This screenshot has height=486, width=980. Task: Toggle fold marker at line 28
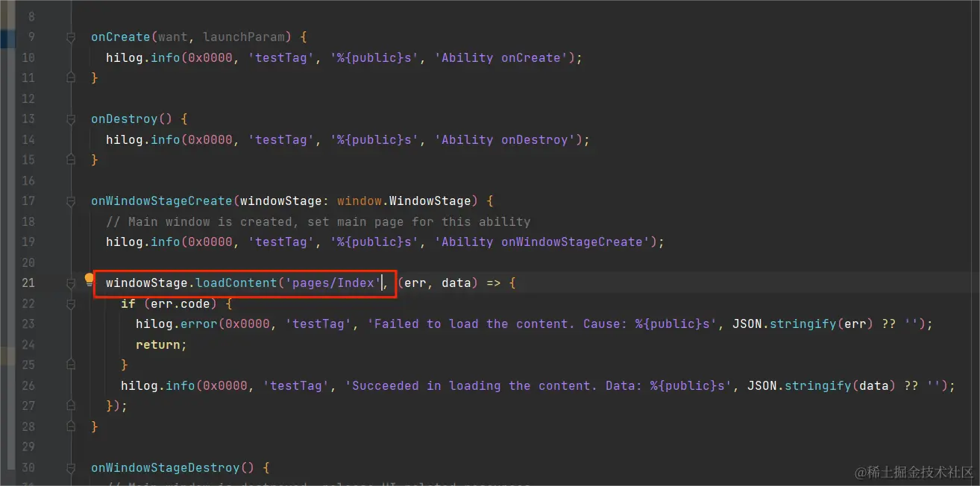pos(71,426)
